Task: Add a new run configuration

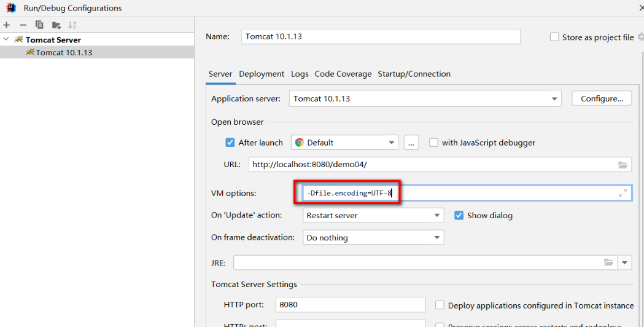Action: pos(7,25)
